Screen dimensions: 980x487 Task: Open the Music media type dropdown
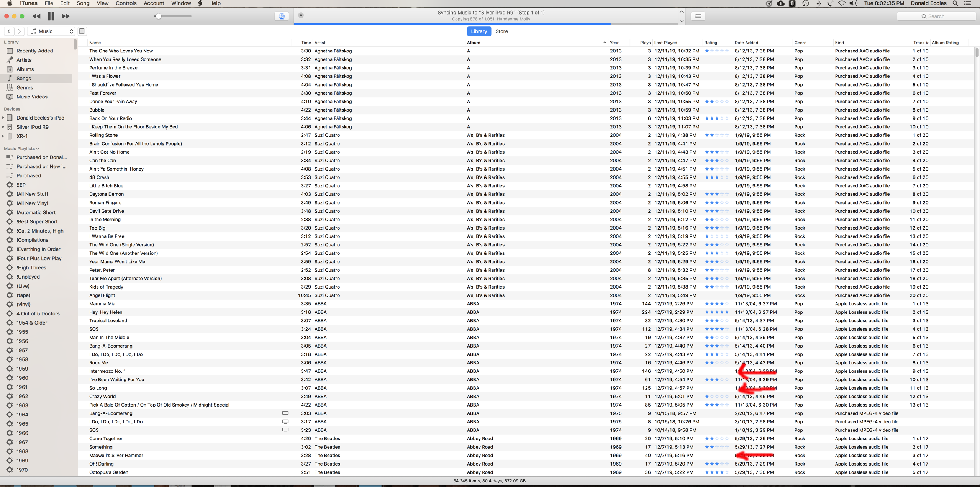click(52, 31)
